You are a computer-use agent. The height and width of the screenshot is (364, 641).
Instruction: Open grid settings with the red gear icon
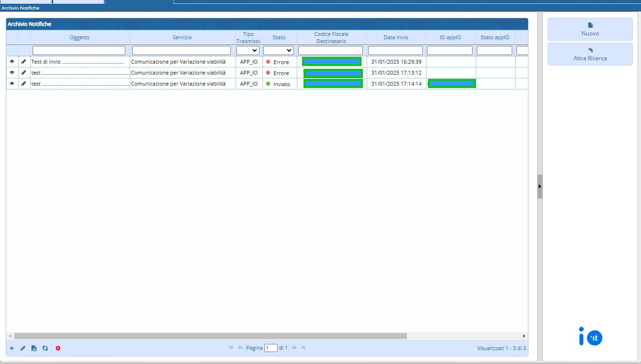click(58, 348)
